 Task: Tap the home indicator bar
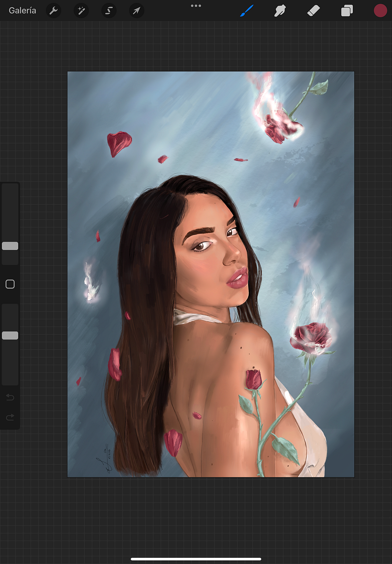click(196, 559)
